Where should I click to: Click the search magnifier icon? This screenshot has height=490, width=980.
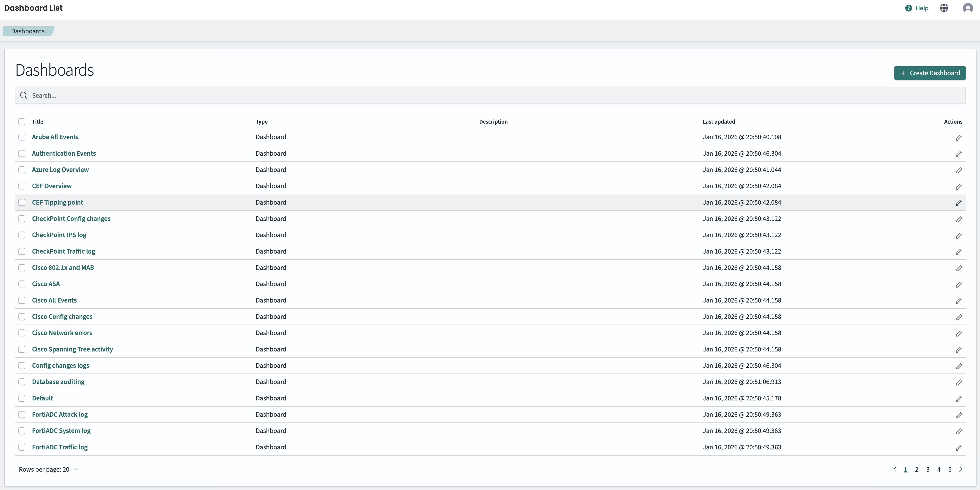tap(23, 95)
